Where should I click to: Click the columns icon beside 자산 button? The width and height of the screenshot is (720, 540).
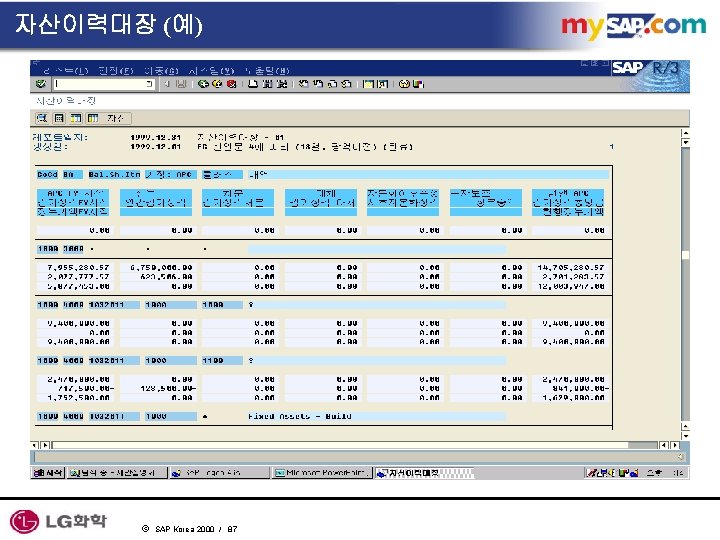93,118
